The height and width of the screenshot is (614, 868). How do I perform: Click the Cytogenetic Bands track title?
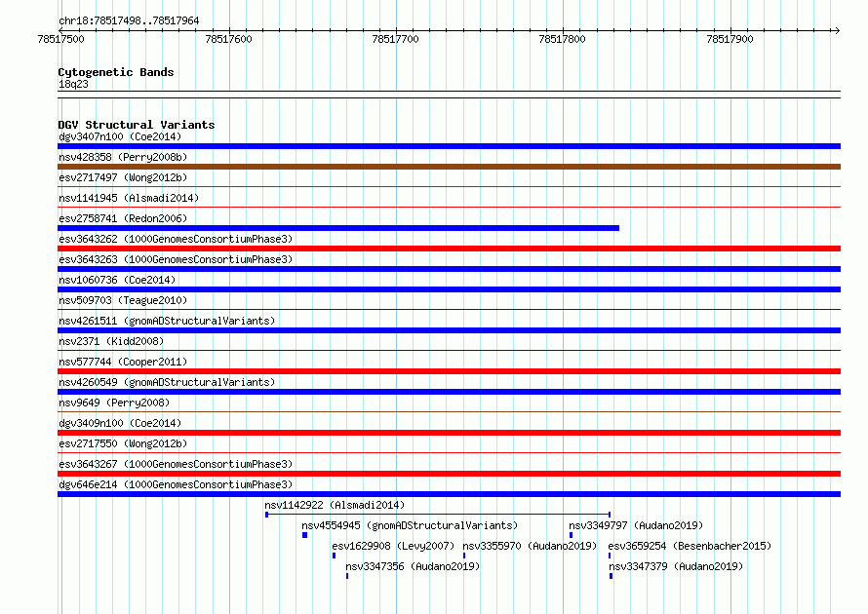point(116,72)
